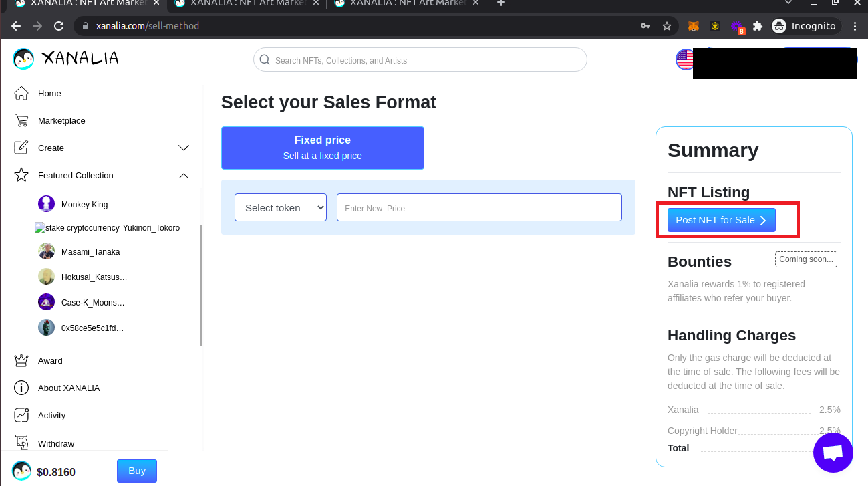The image size is (868, 486).
Task: Click the Home house icon in sidebar
Action: 21,93
